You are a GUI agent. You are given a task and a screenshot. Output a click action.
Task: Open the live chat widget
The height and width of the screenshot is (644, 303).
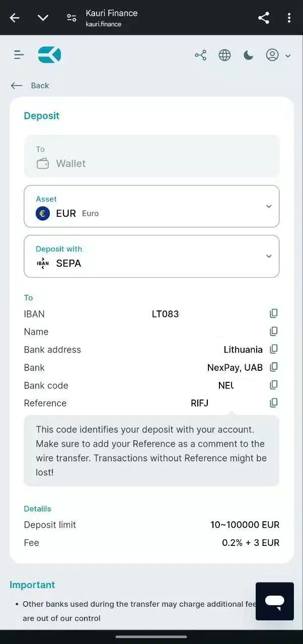tap(275, 601)
